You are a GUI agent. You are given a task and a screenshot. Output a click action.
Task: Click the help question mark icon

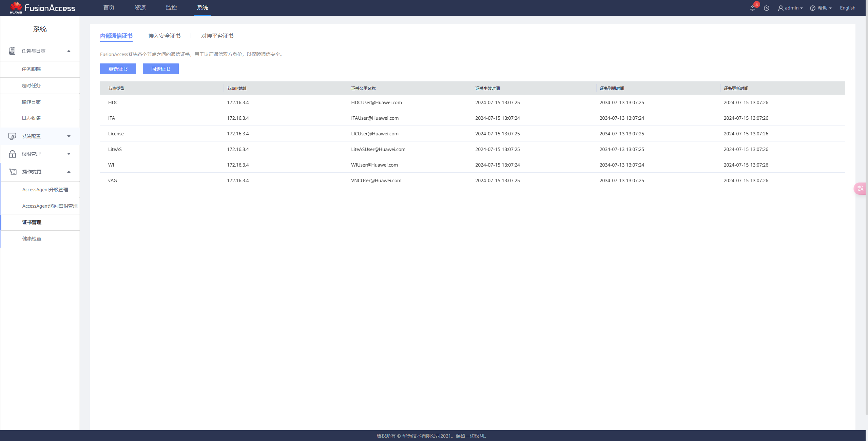pos(812,8)
